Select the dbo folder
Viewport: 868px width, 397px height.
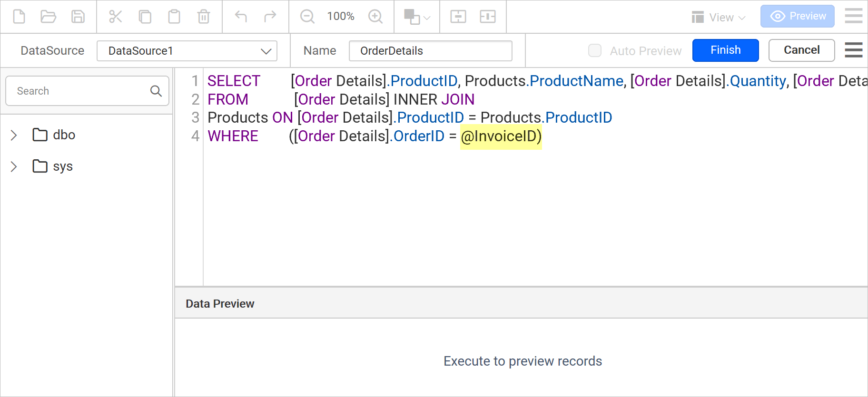[54, 135]
